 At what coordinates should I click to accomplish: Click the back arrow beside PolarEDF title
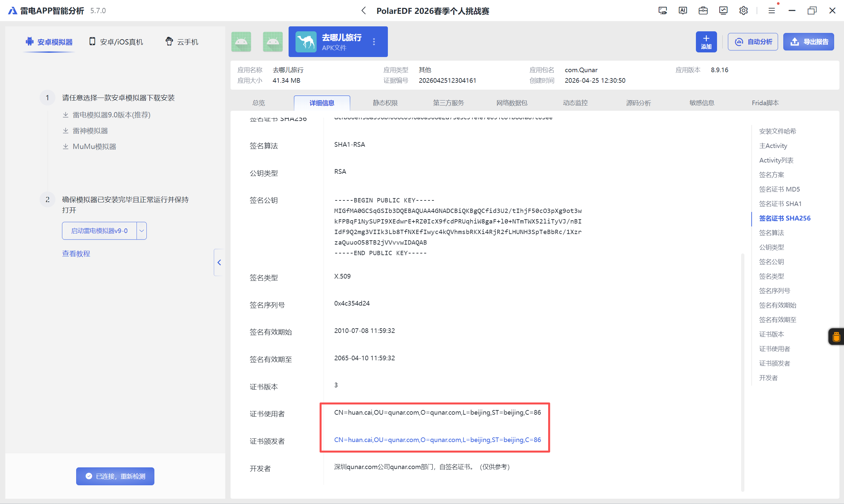(x=363, y=11)
